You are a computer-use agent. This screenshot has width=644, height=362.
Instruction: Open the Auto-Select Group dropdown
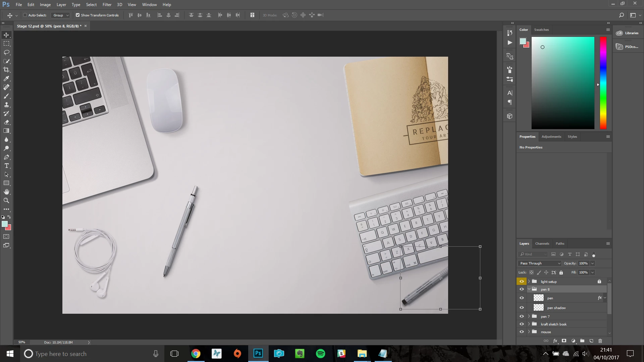61,15
